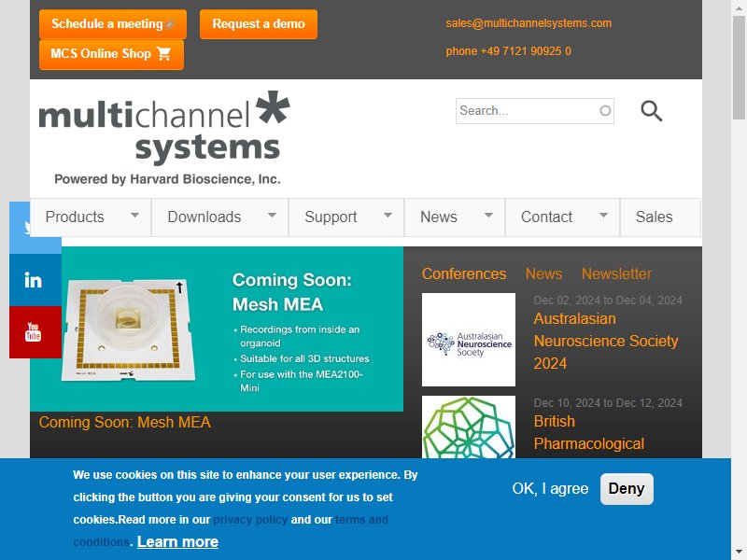The height and width of the screenshot is (560, 747).
Task: Open the Products menu item
Action: (91, 217)
